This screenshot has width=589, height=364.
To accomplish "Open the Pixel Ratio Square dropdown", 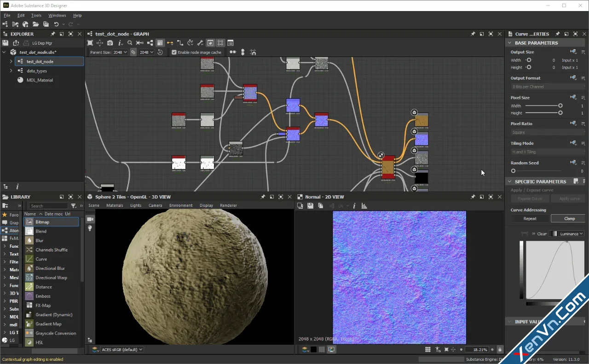I will click(x=548, y=132).
